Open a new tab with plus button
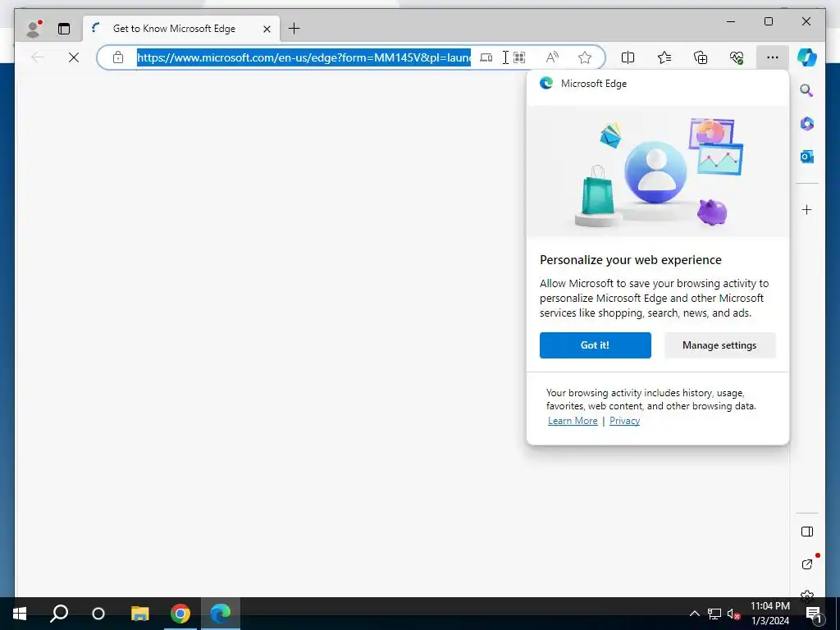The height and width of the screenshot is (630, 840). pyautogui.click(x=294, y=29)
